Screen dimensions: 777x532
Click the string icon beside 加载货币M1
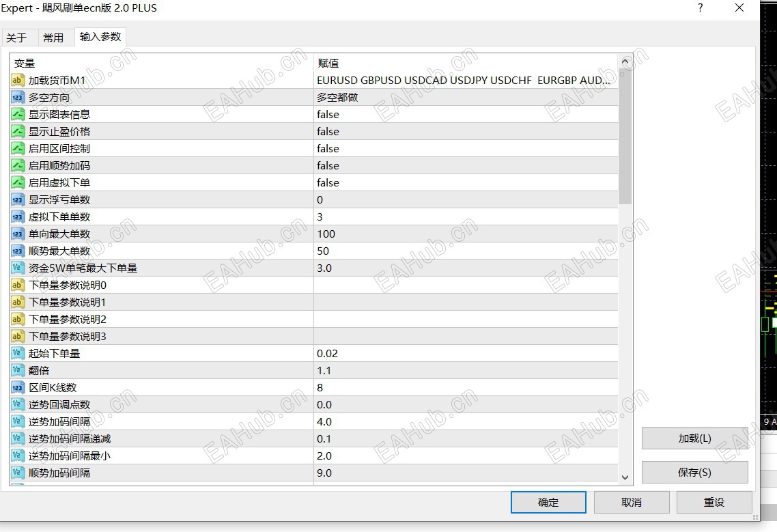tap(17, 81)
